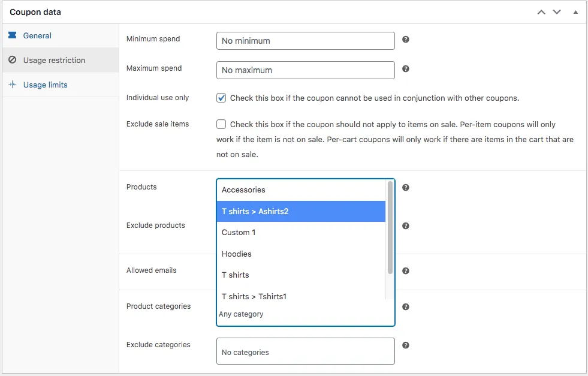Click the Product categories help icon
Viewport: 588px width, 376px height.
click(406, 307)
